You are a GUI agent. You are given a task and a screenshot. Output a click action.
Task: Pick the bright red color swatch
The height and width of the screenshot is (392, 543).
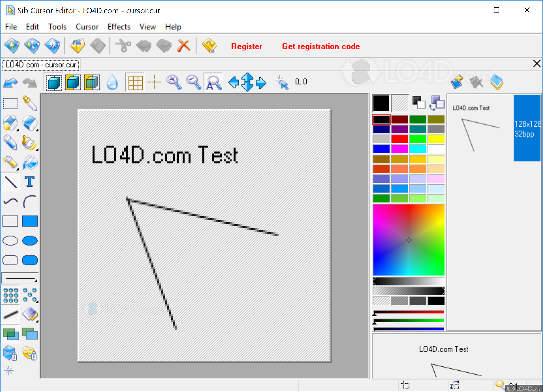click(x=399, y=139)
